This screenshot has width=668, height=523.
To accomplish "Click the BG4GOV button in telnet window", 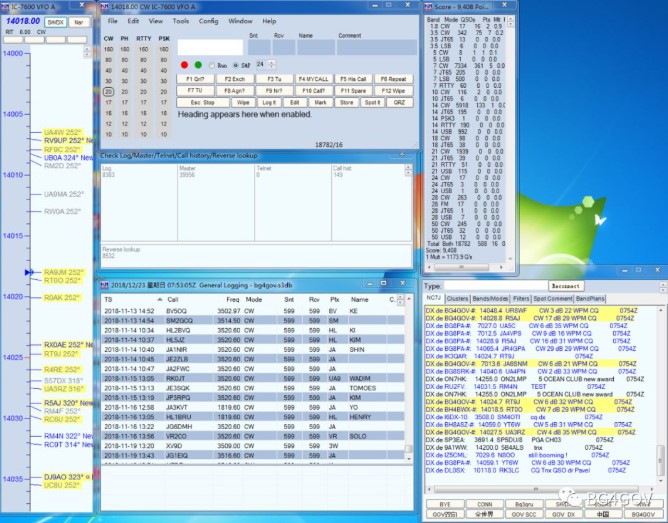I will click(x=643, y=514).
